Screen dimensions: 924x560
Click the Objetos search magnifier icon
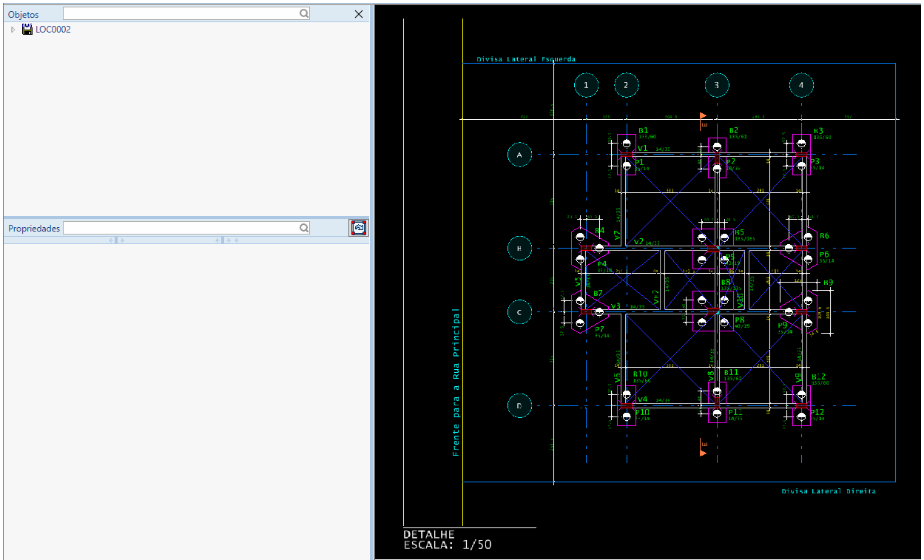(304, 13)
